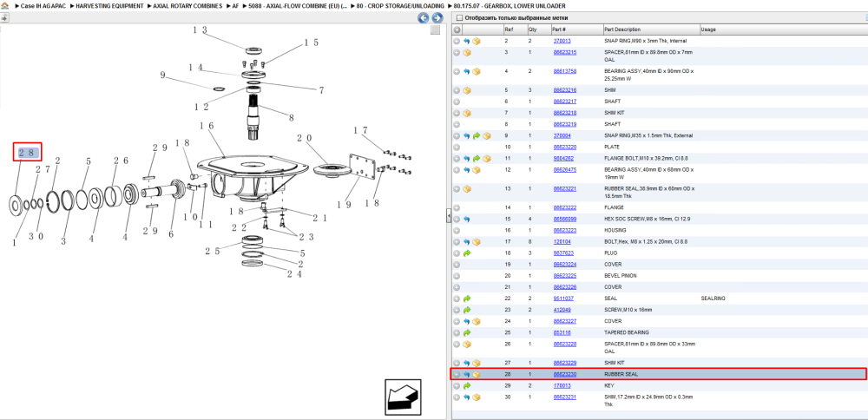Open part number link 370013
Image resolution: width=868 pixels, height=420 pixels.
[x=562, y=42]
